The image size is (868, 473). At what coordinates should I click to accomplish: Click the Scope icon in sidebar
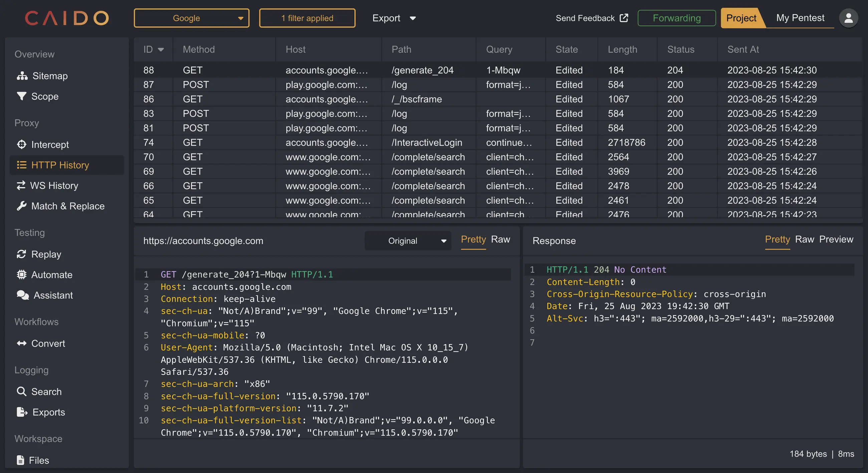click(x=22, y=96)
